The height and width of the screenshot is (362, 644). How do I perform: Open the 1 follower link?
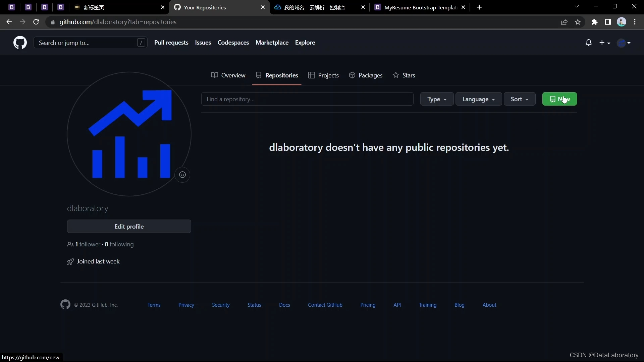[x=84, y=244]
